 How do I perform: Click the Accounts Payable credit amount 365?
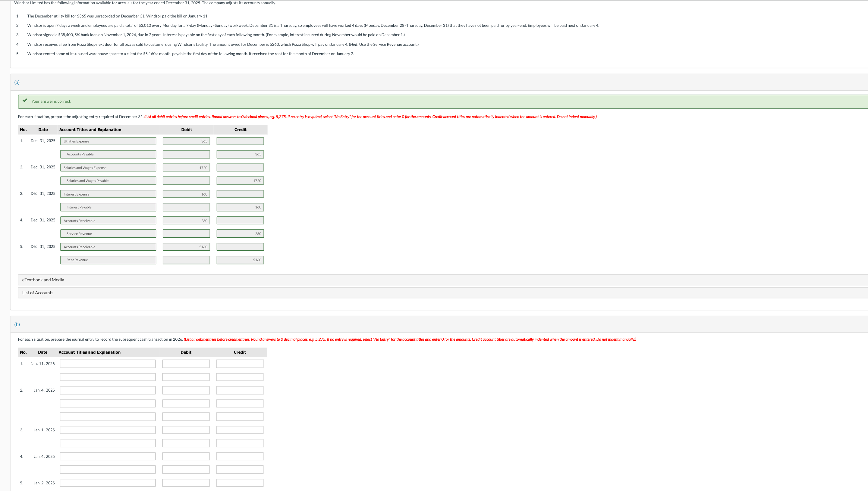240,154
